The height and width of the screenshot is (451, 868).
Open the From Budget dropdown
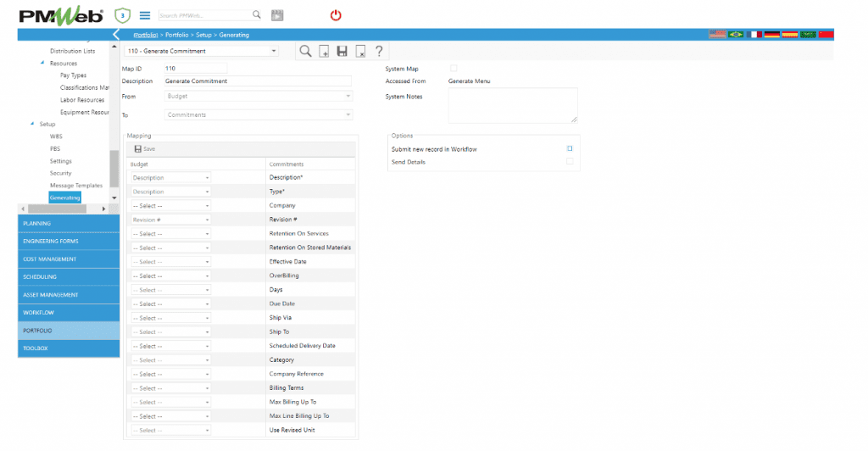259,96
